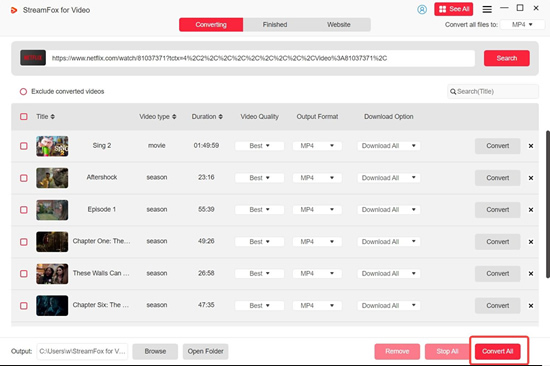550x366 pixels.
Task: Click the vertical scrollbar of the list
Action: [x=548, y=204]
